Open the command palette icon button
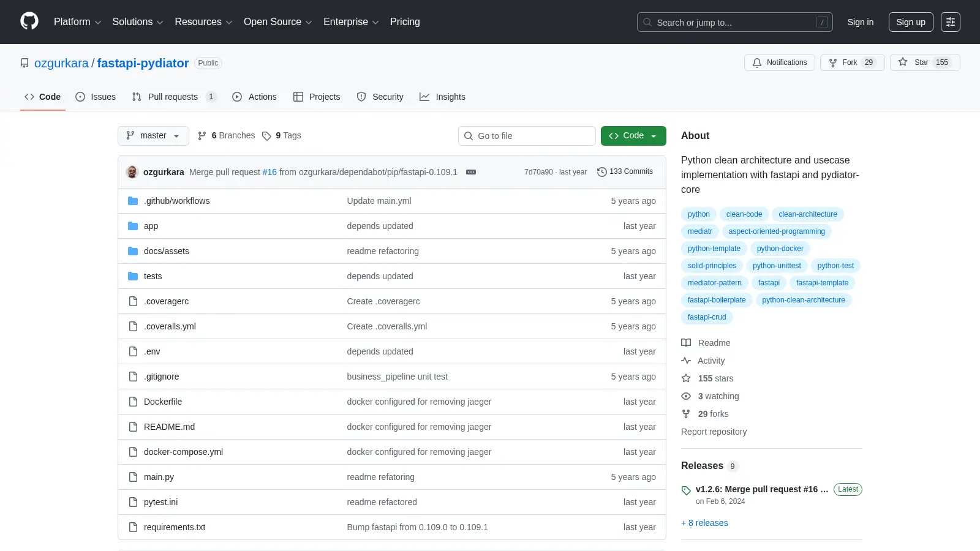The width and height of the screenshot is (980, 551). [951, 22]
